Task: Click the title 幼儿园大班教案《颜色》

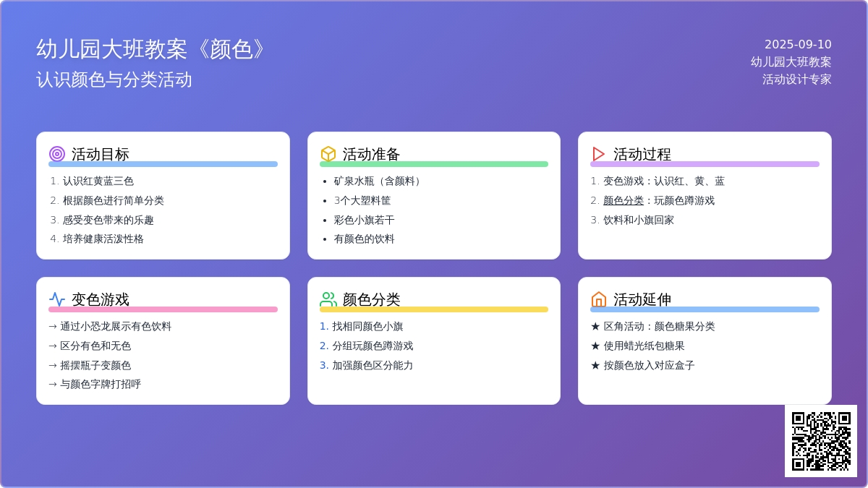Action: click(152, 49)
